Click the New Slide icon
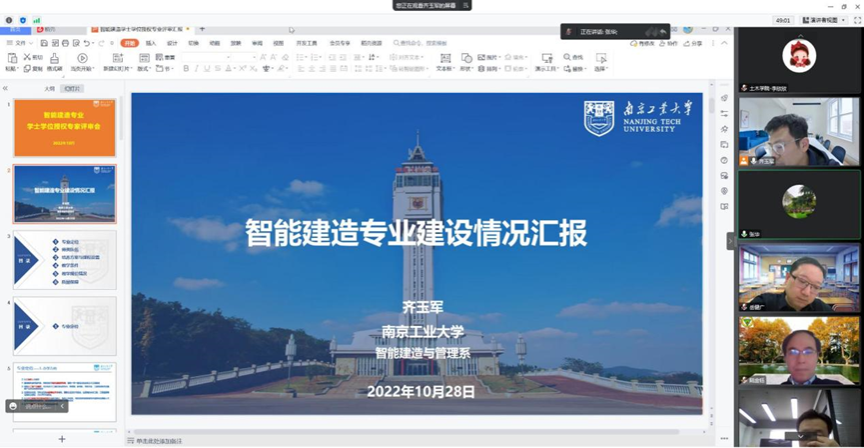 pyautogui.click(x=115, y=61)
